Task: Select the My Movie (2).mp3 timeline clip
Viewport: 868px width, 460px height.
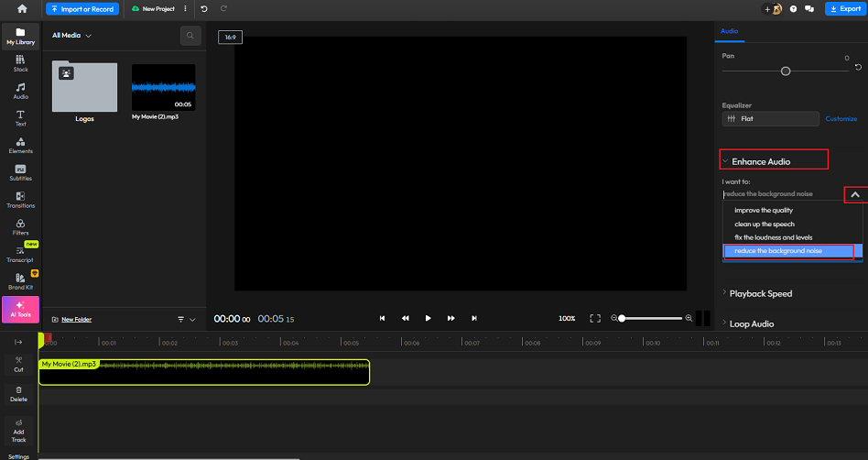Action: 203,372
